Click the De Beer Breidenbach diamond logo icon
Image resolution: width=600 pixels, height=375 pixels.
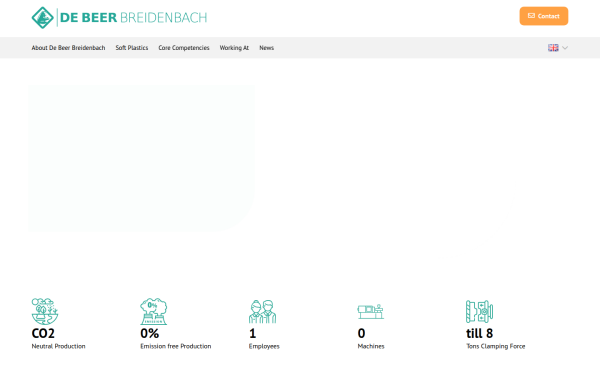(x=42, y=18)
